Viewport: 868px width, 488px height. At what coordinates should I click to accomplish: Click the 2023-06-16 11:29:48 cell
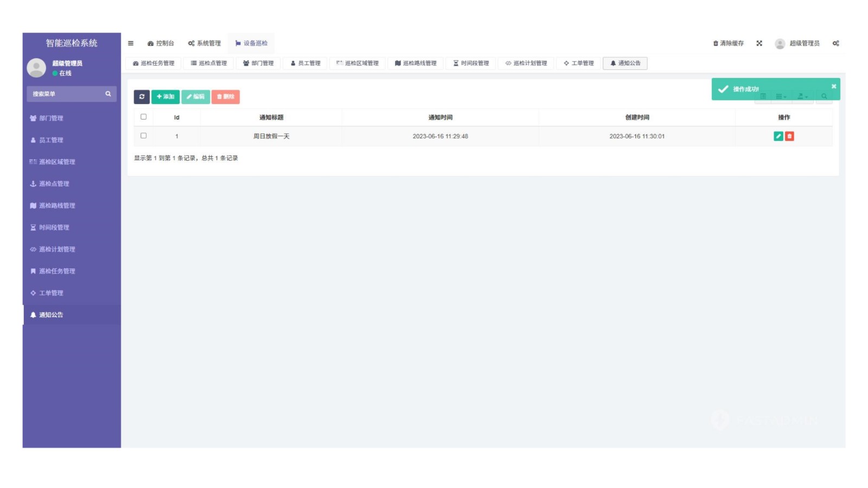tap(441, 136)
